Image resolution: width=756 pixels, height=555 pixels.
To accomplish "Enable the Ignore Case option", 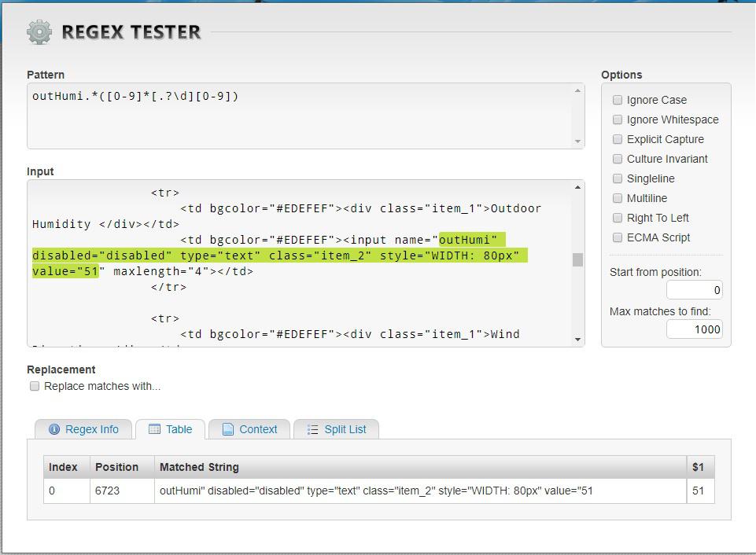I will 618,100.
